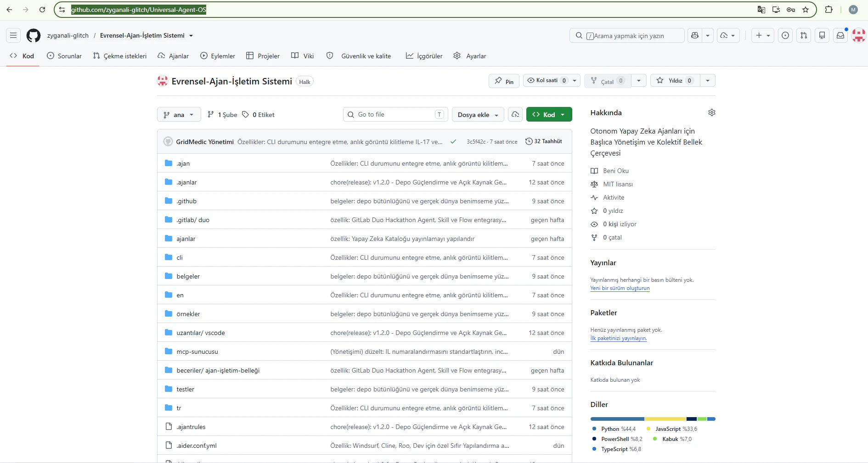Open the Yeni bir sürüm oluşturun link
The image size is (868, 463).
(x=620, y=288)
